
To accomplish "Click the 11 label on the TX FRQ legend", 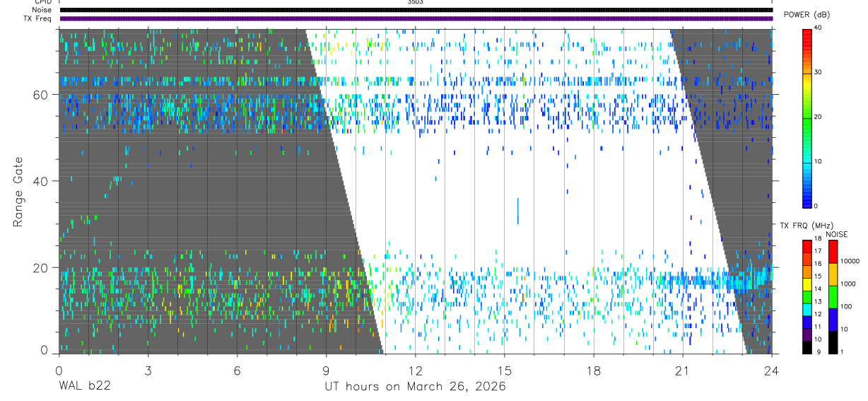I will point(818,327).
